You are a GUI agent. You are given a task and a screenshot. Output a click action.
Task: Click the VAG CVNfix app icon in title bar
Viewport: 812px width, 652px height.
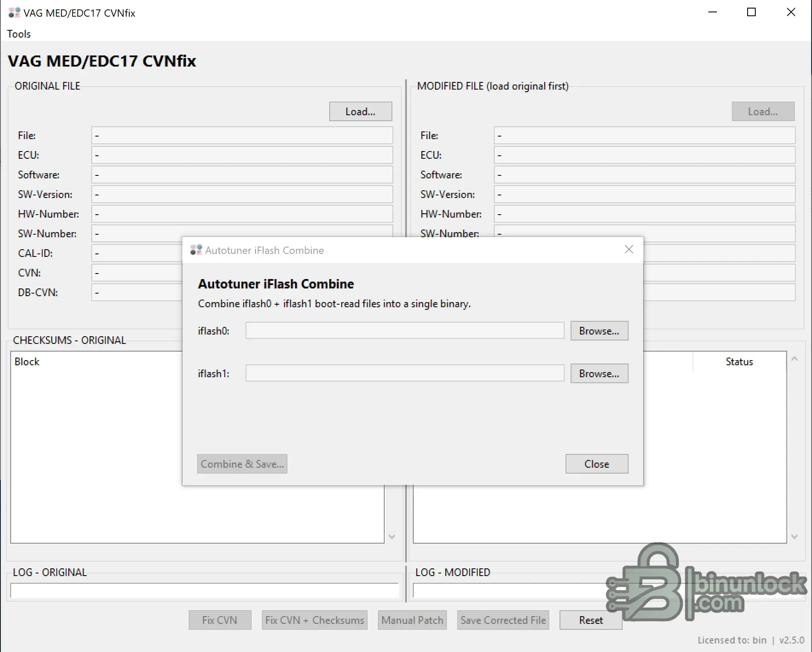click(14, 13)
